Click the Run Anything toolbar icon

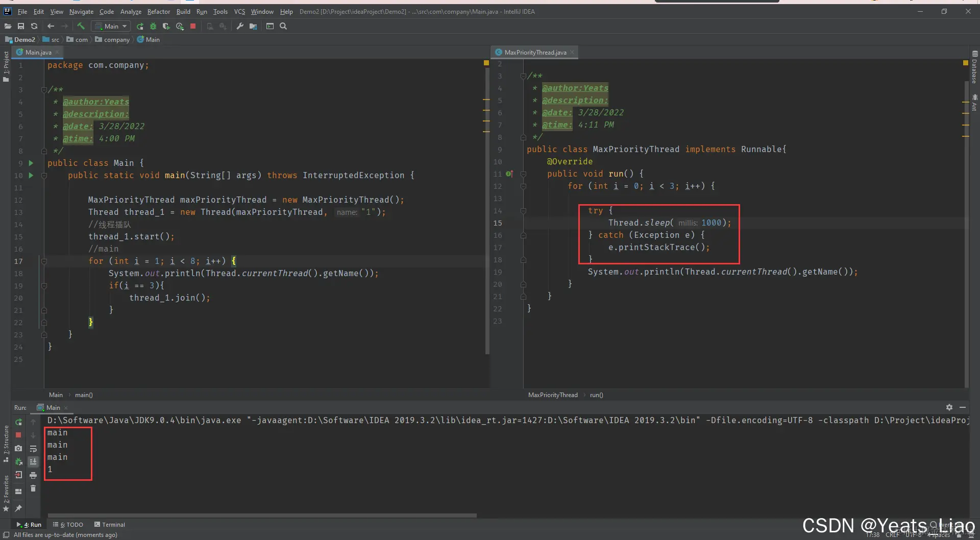click(x=270, y=26)
